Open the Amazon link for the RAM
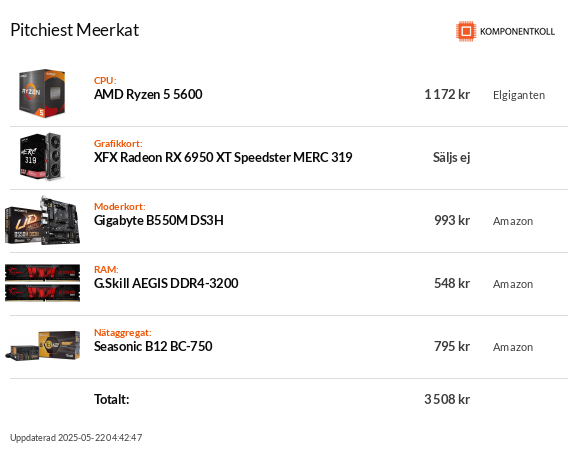Image resolution: width=577 pixels, height=451 pixels. [513, 284]
